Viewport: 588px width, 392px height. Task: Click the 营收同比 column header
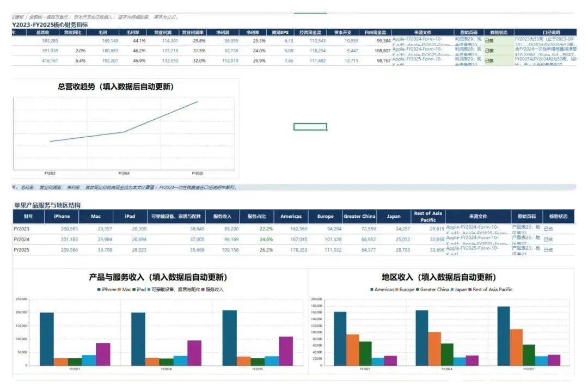point(73,33)
